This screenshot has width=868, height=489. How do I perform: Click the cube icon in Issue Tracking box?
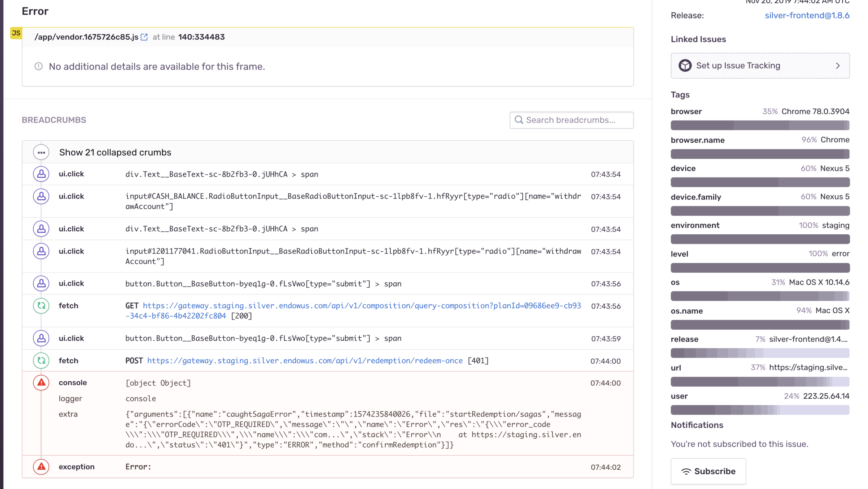click(x=685, y=66)
